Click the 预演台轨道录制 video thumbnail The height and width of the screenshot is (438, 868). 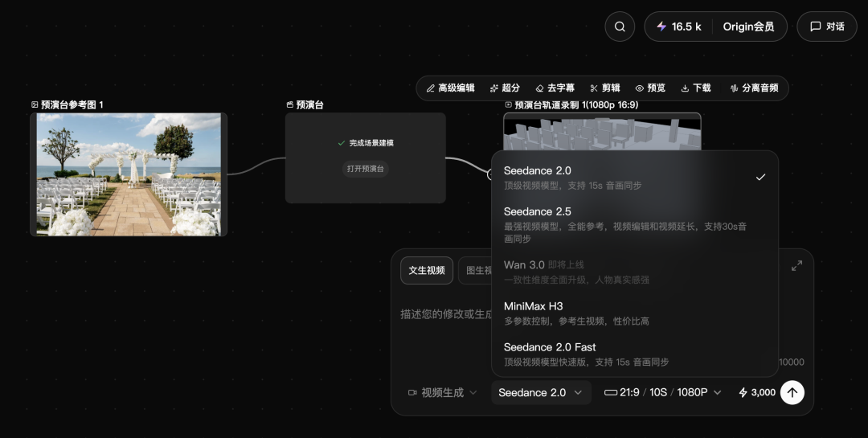[602, 132]
